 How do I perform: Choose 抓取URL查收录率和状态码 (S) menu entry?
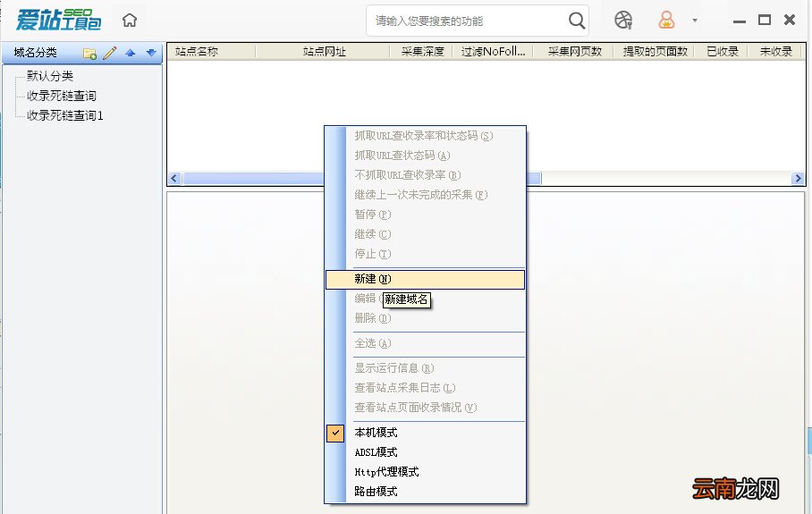[425, 136]
